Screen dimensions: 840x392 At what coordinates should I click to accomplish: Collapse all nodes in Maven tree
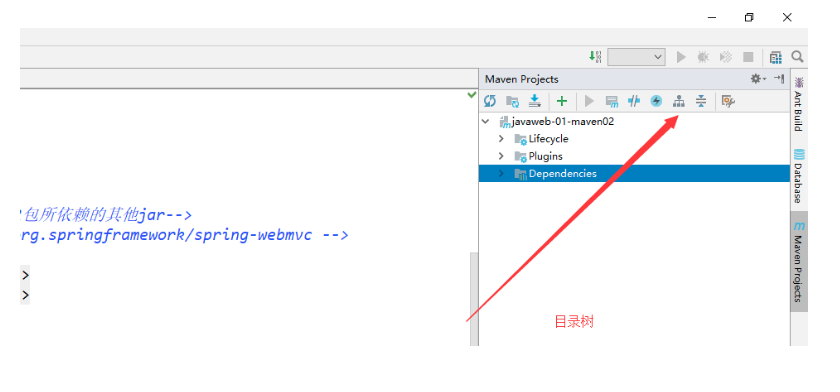(701, 101)
